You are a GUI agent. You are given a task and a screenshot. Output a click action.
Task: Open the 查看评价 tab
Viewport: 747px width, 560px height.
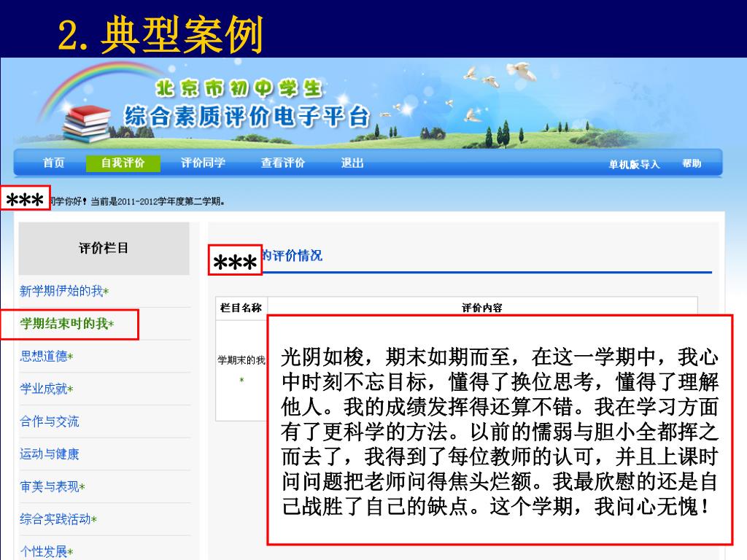click(x=282, y=163)
